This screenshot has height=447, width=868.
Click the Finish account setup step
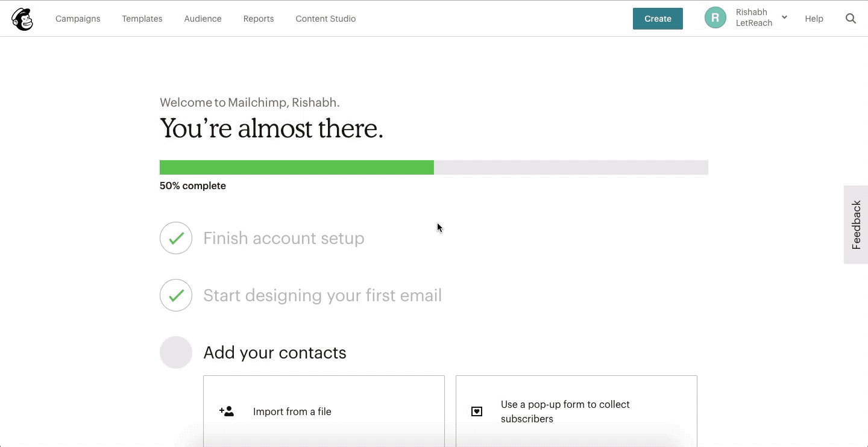284,238
